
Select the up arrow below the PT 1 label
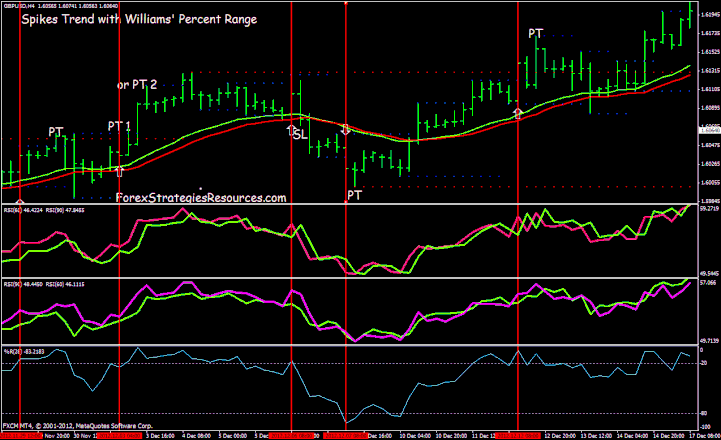[119, 171]
